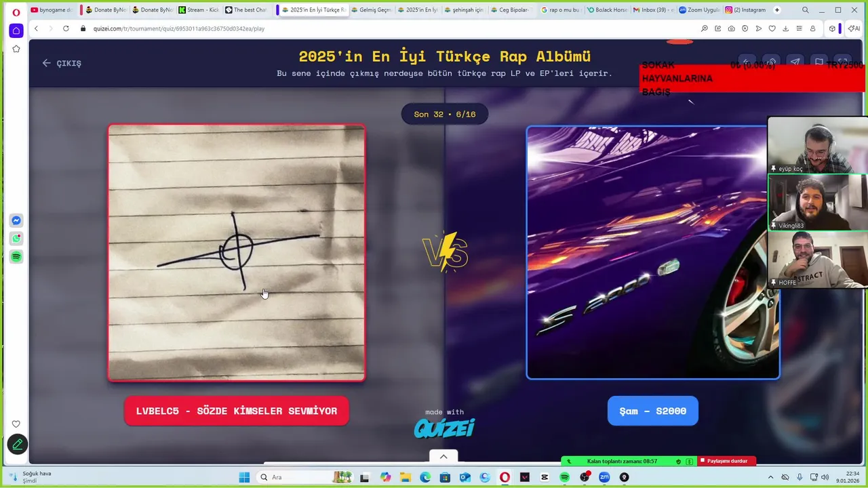The width and height of the screenshot is (868, 488).
Task: Click the sidebar star bookmarks icon
Action: pos(16,49)
